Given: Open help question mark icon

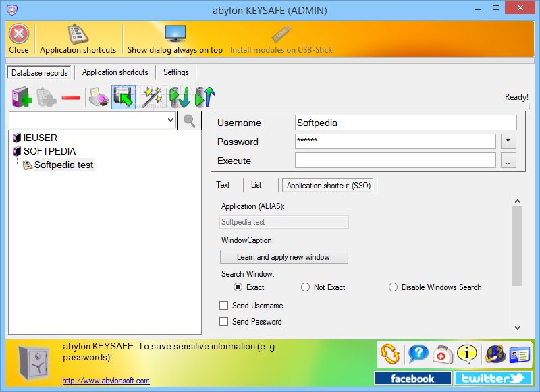Looking at the screenshot, I should (x=418, y=354).
